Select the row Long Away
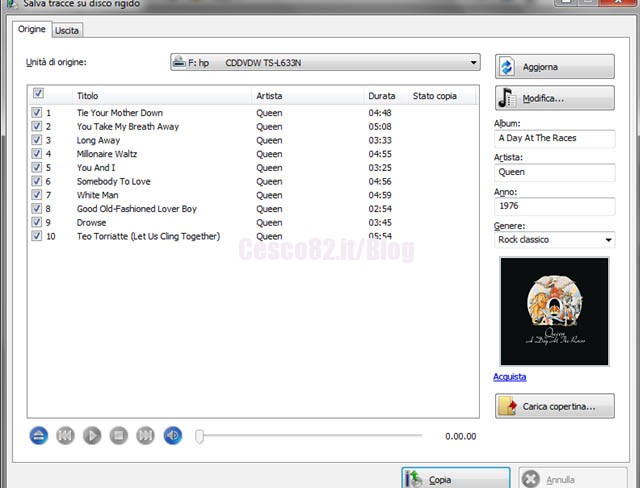Viewport: 640px width, 488px height. click(253, 140)
